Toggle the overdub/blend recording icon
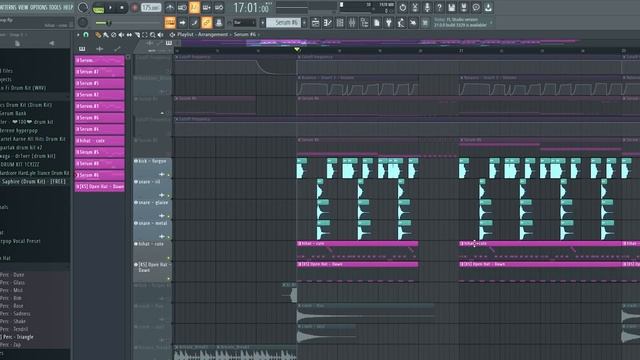Viewport: 640px width, 360px height. 207,7
